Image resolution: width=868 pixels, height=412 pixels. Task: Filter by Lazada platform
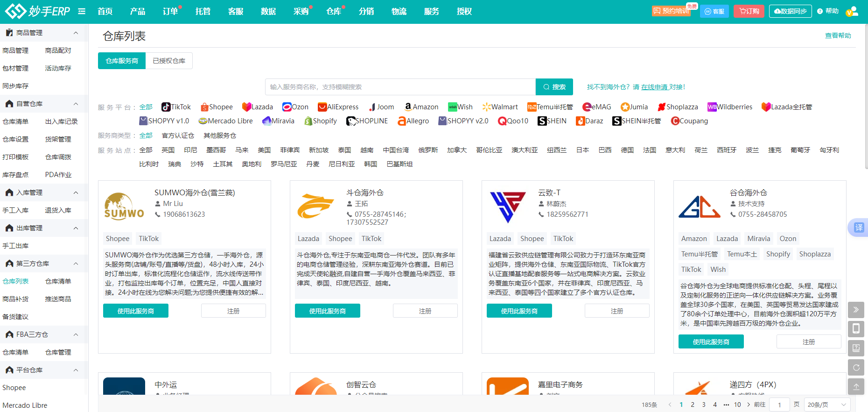258,107
